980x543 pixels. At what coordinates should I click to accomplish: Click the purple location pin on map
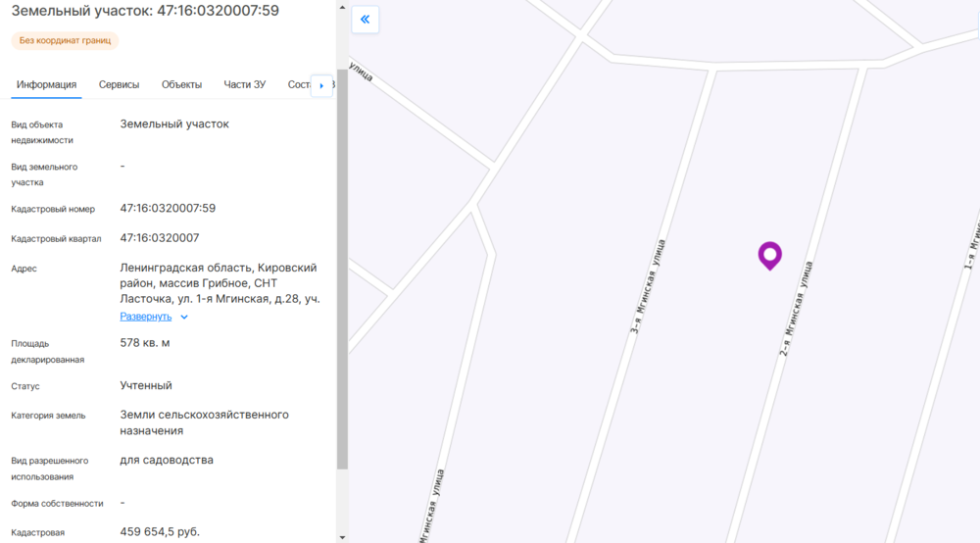770,255
